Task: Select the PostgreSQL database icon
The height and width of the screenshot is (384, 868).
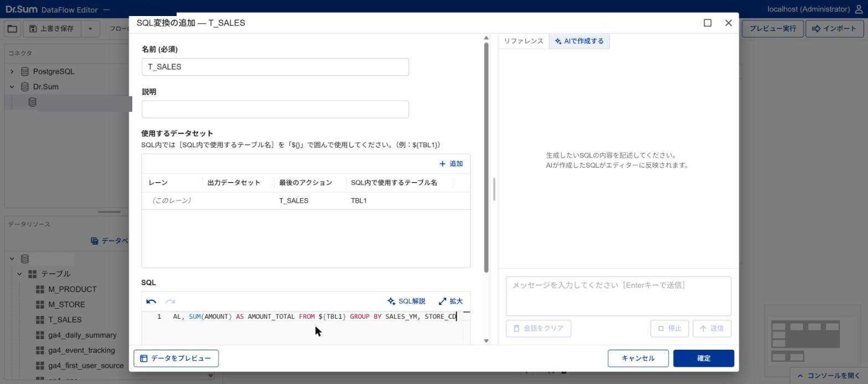Action: tap(24, 71)
